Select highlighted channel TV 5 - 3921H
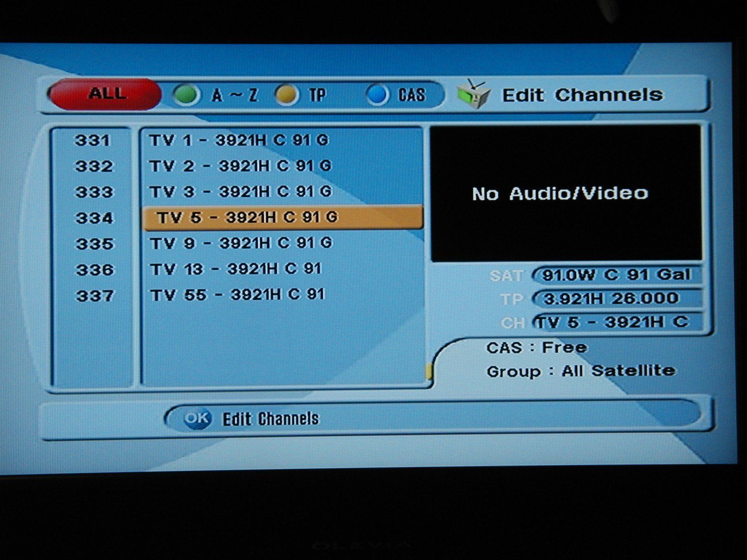 coord(282,217)
